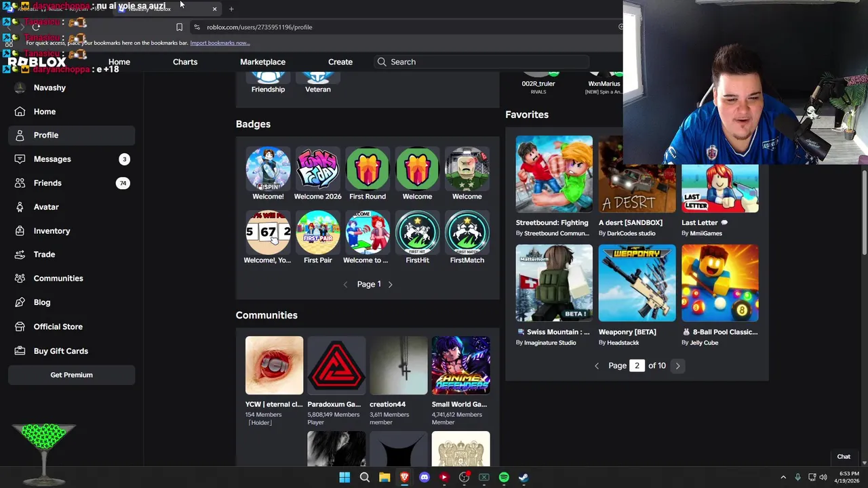Click the favorites page number box
Image resolution: width=868 pixels, height=488 pixels.
pyautogui.click(x=637, y=365)
